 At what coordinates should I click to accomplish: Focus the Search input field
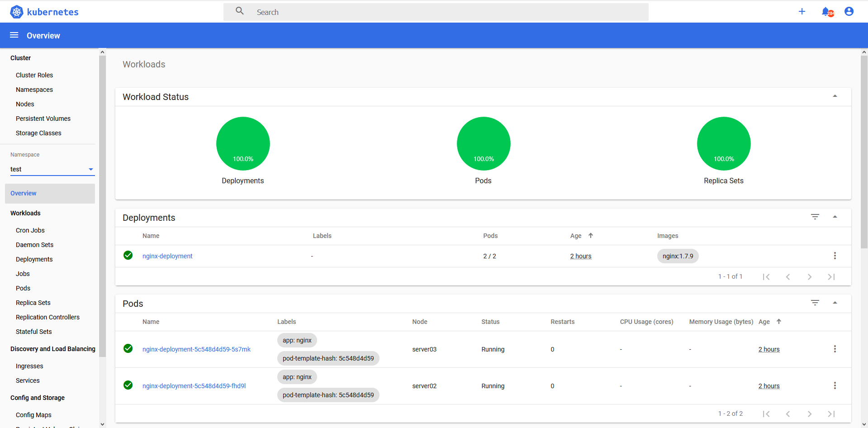436,12
